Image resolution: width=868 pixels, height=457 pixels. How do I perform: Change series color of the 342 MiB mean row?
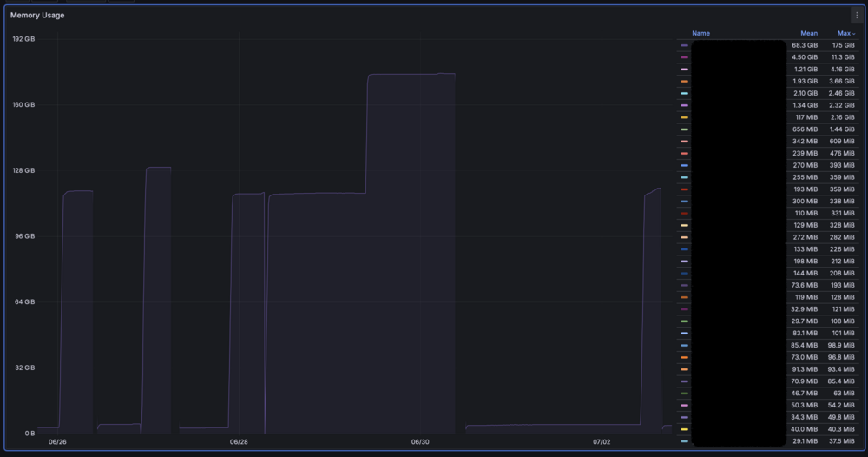pos(685,142)
